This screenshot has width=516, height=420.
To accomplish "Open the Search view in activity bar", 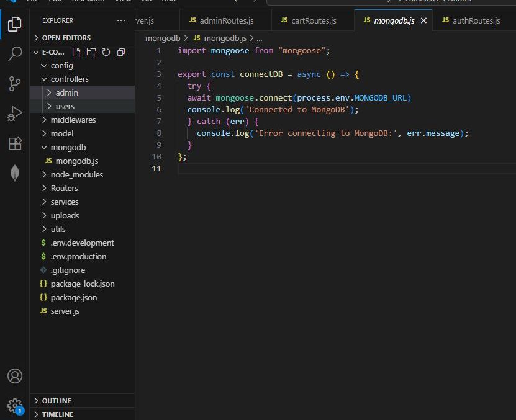I will (x=14, y=53).
